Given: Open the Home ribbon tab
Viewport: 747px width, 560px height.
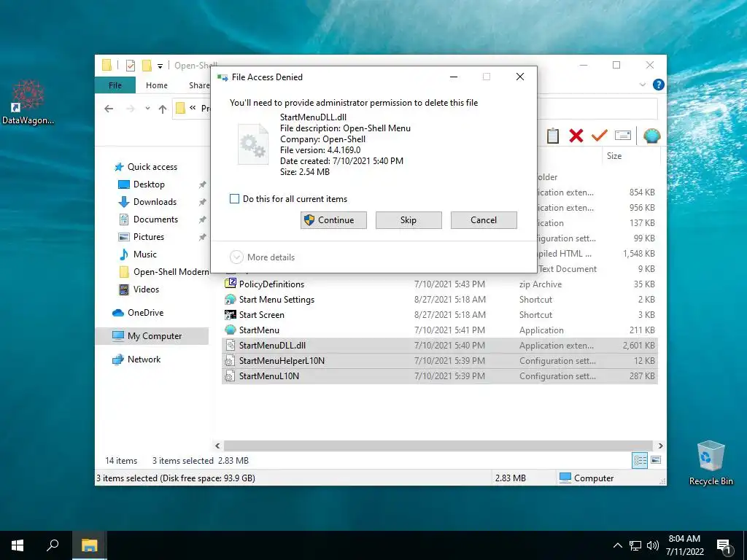Looking at the screenshot, I should (157, 85).
